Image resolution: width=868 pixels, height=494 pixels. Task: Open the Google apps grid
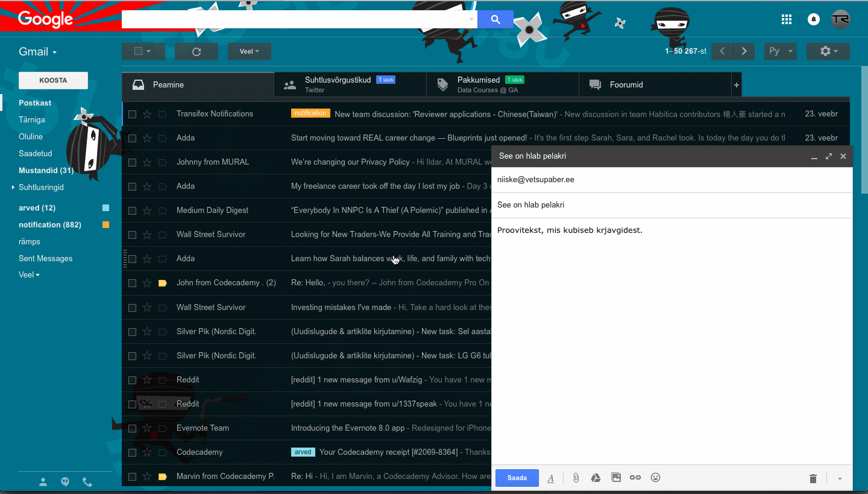coord(786,19)
